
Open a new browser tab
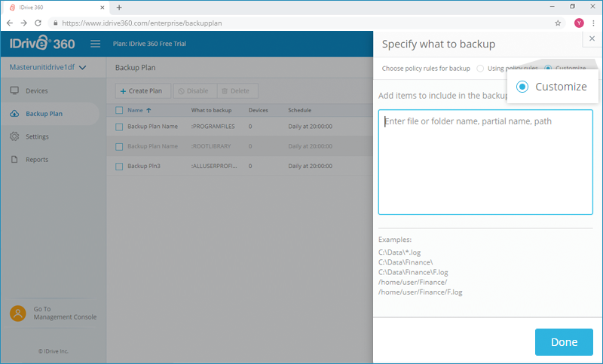click(119, 8)
